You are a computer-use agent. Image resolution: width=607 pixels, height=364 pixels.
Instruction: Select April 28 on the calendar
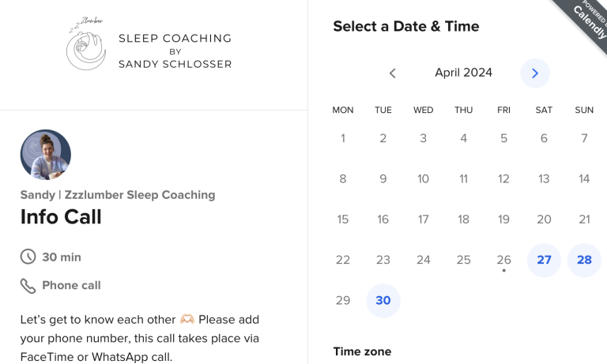584,260
